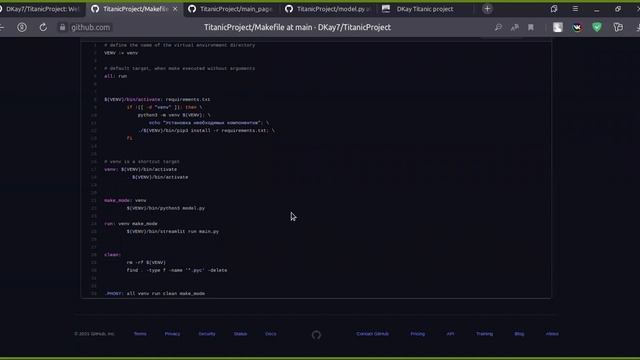Open the browser hamburger menu
This screenshot has width=640, height=360.
tap(575, 9)
